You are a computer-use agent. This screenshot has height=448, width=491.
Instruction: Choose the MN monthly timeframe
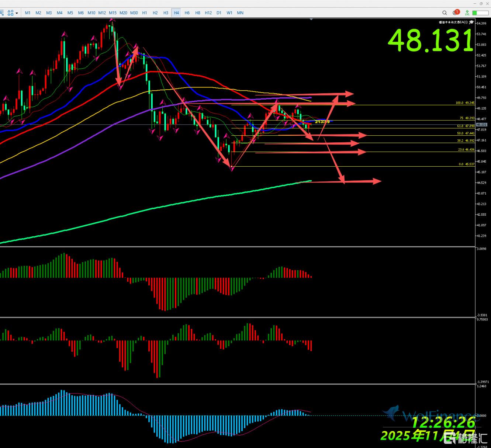(240, 13)
